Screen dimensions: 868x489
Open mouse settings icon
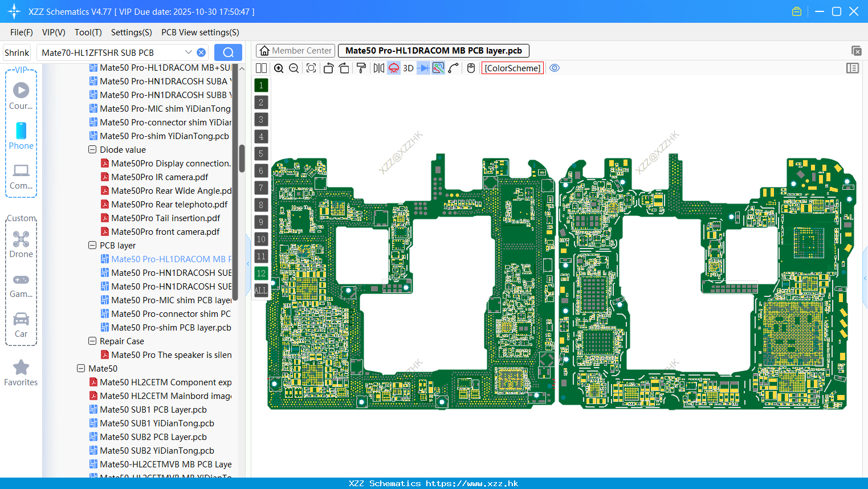(471, 68)
